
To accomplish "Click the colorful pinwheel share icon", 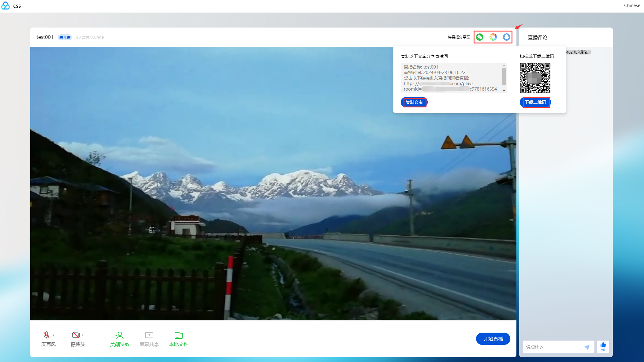I will pos(493,37).
